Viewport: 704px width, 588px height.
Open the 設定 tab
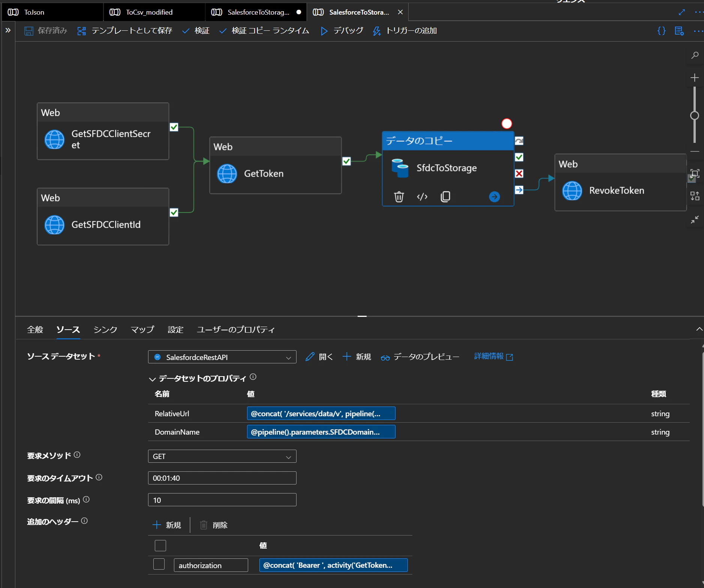coord(175,330)
